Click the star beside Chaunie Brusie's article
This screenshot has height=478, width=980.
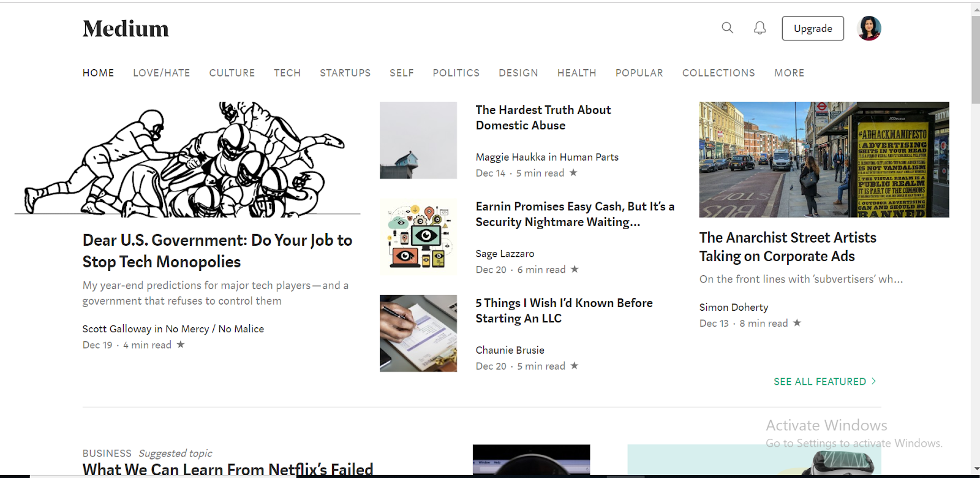tap(575, 366)
